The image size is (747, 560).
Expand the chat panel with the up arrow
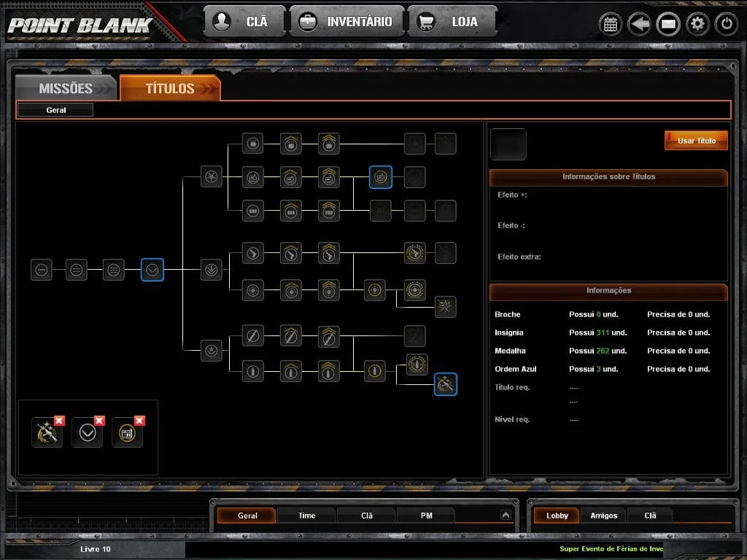[x=506, y=515]
